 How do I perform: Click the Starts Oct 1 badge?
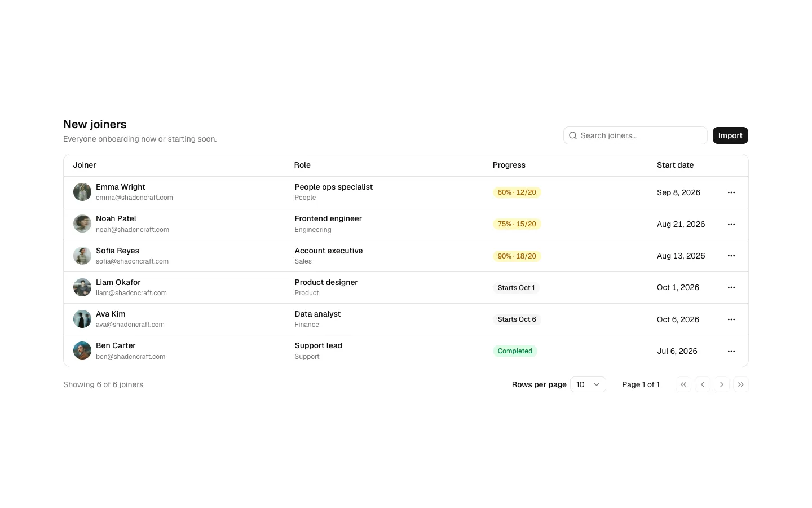point(517,288)
